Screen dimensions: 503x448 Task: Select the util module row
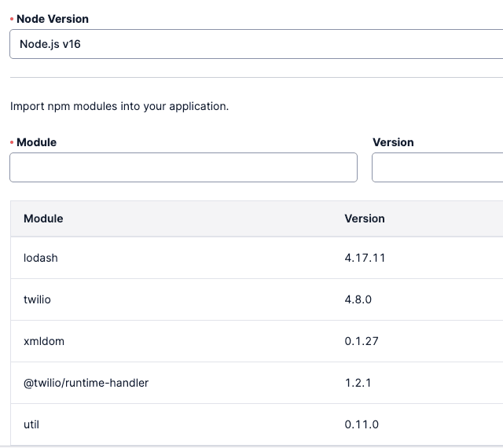pos(31,424)
